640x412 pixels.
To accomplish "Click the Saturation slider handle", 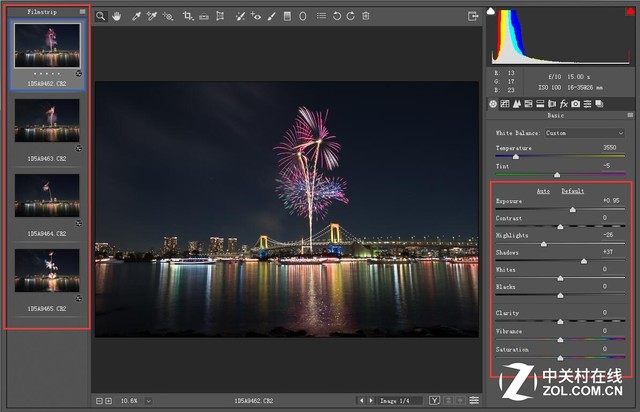I will coord(560,358).
